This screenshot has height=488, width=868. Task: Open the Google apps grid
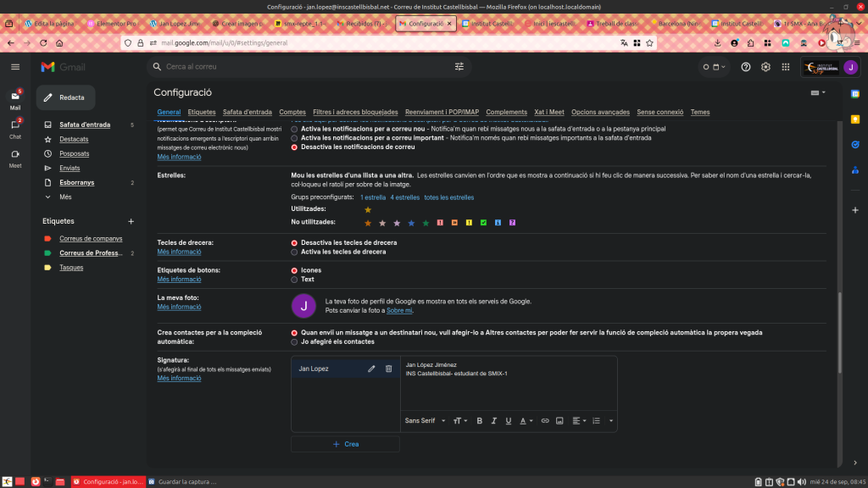(x=786, y=67)
